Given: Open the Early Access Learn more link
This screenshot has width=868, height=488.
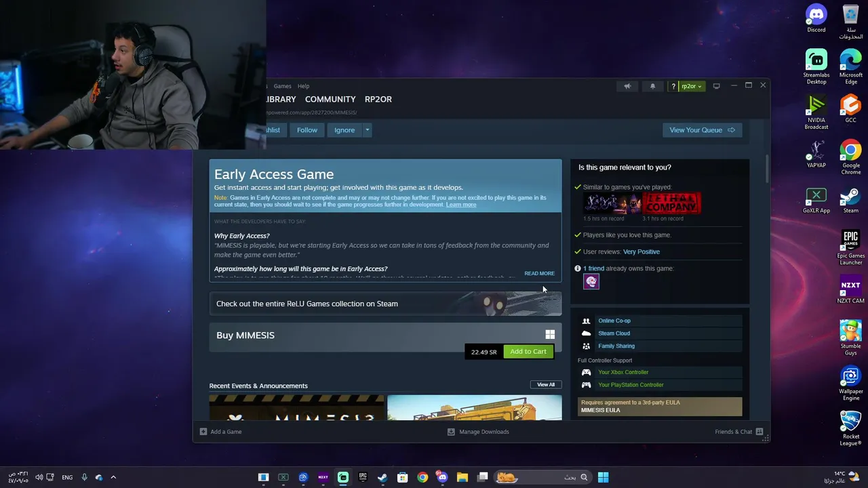Looking at the screenshot, I should (x=461, y=205).
